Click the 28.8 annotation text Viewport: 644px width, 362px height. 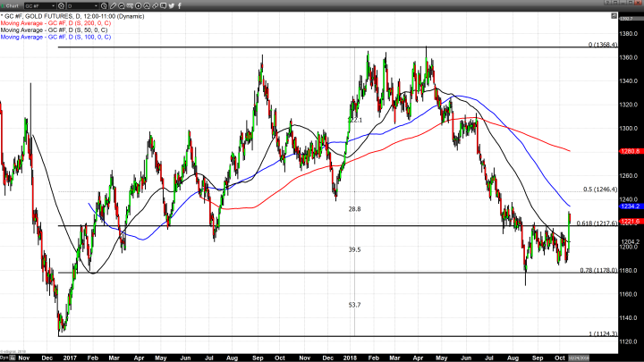[354, 209]
